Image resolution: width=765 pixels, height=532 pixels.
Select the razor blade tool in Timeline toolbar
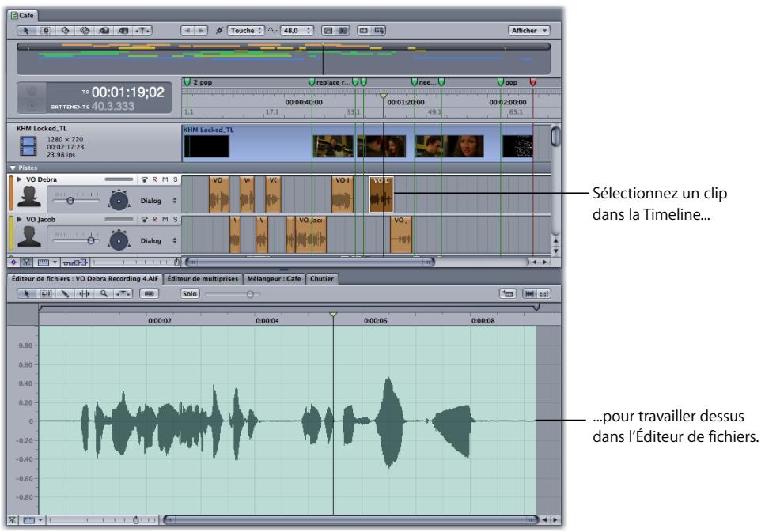(x=65, y=30)
